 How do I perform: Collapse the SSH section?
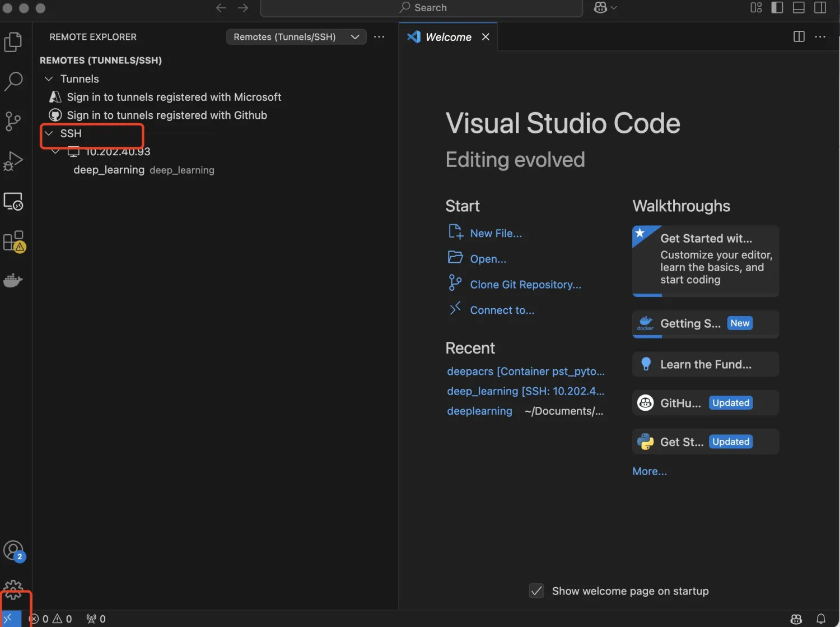[x=49, y=133]
